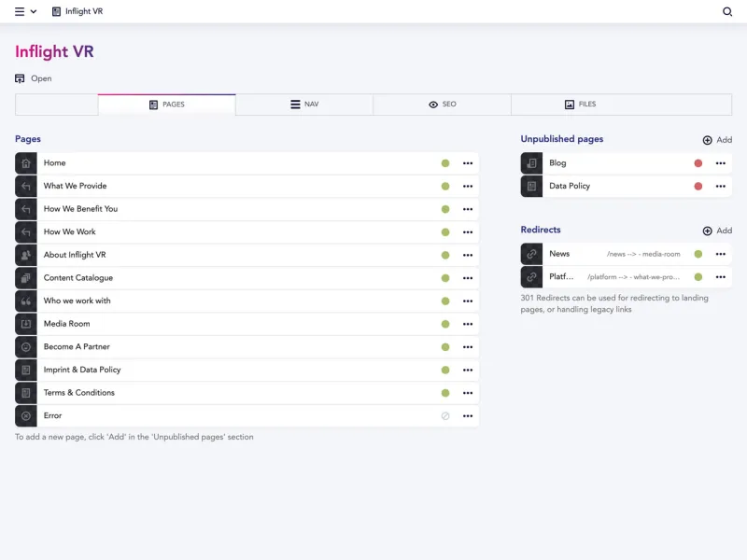Click Add in the Unpublished pages section
The width and height of the screenshot is (747, 560).
(x=717, y=139)
